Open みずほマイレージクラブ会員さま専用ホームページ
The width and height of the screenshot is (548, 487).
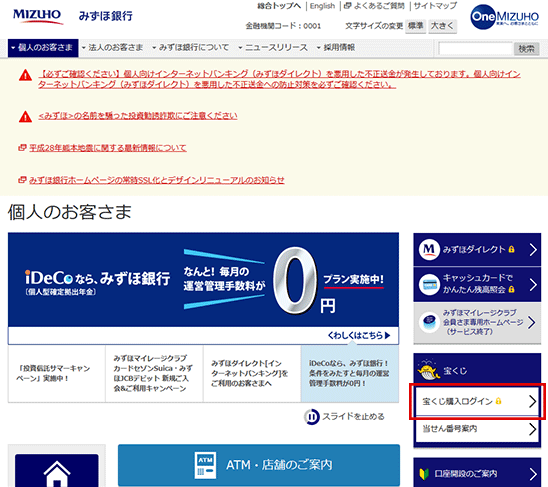pyautogui.click(x=477, y=323)
